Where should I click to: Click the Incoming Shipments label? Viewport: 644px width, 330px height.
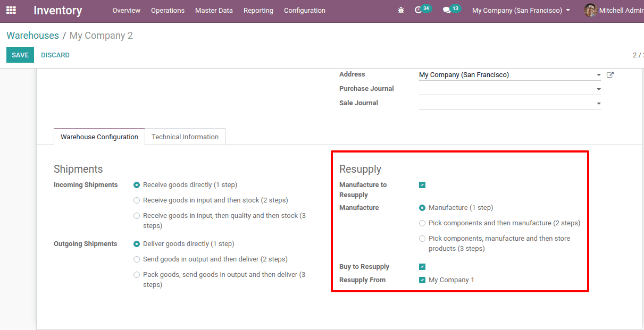[86, 185]
